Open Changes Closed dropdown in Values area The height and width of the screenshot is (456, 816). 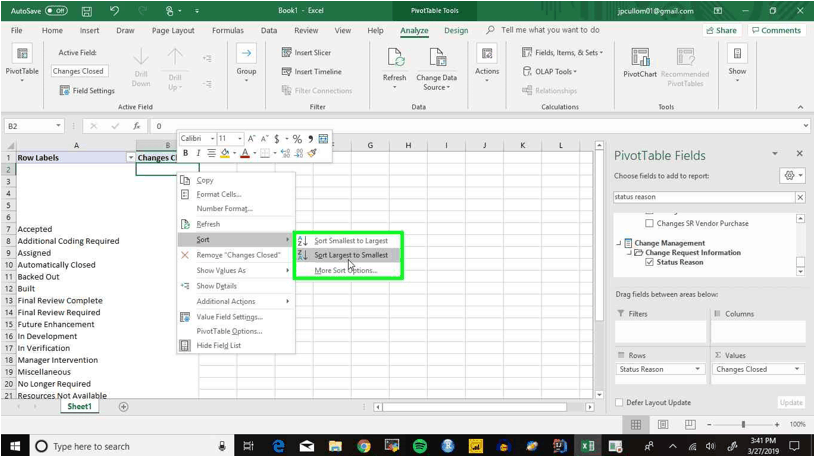click(796, 369)
